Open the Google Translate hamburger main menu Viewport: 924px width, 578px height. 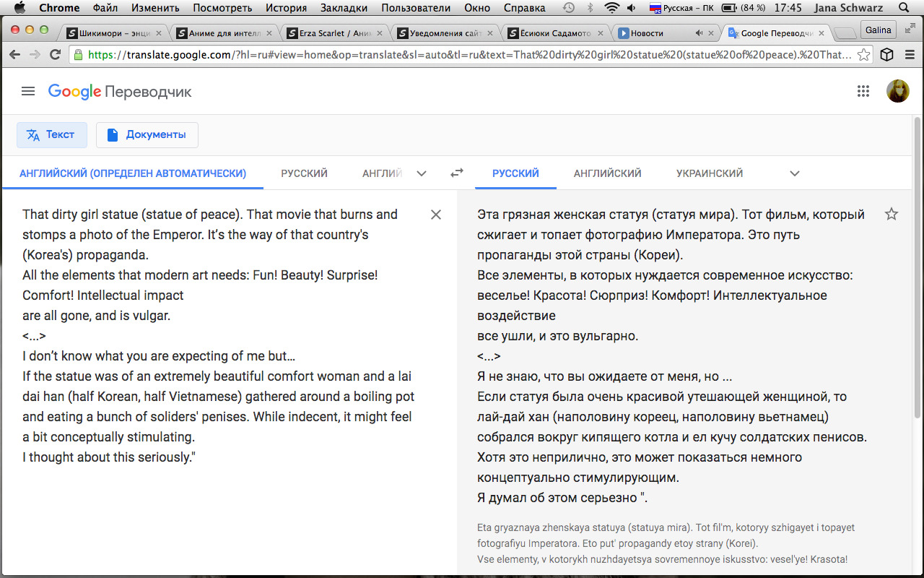tap(28, 91)
